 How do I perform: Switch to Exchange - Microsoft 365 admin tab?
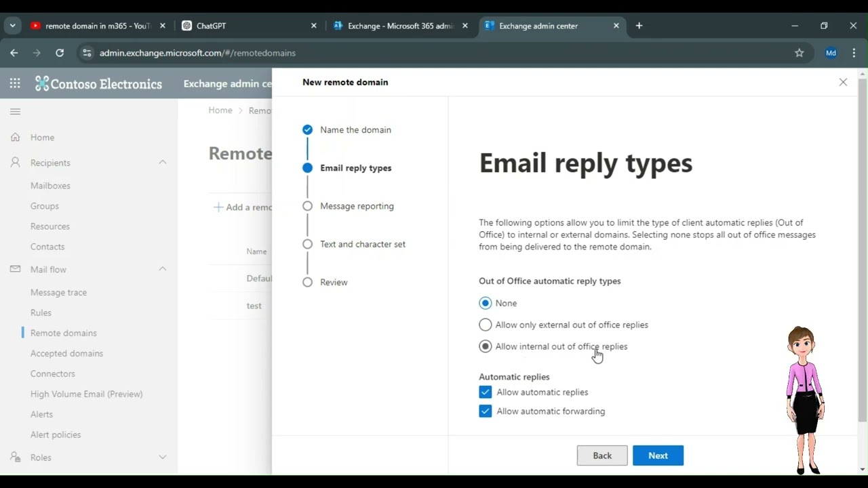click(399, 26)
